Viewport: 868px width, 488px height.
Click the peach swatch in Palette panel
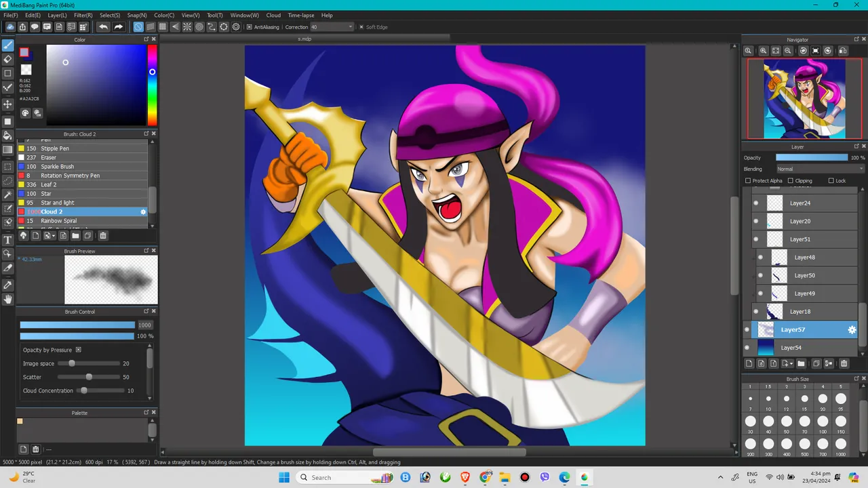pos(20,421)
